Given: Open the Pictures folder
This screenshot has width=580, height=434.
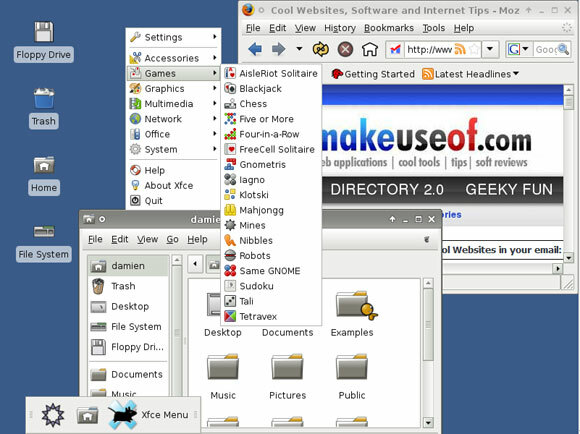Looking at the screenshot, I should pos(288,377).
